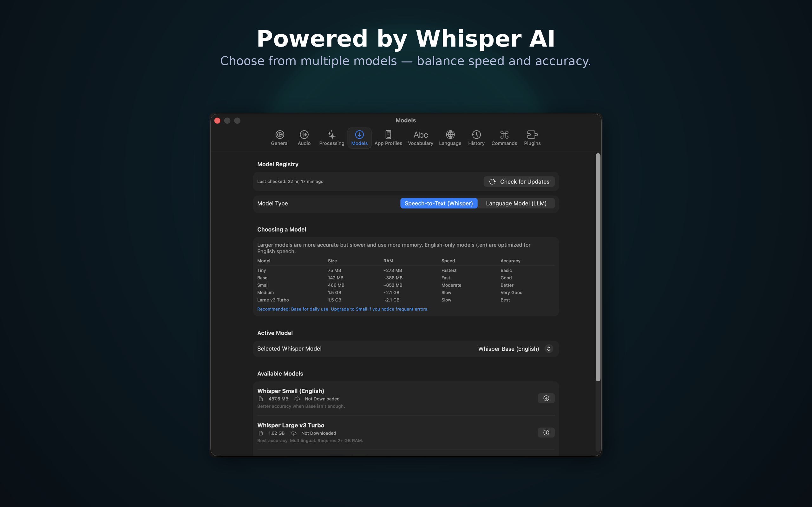The height and width of the screenshot is (507, 812).
Task: Keep Models section active via its toolbar toggle
Action: tap(359, 138)
